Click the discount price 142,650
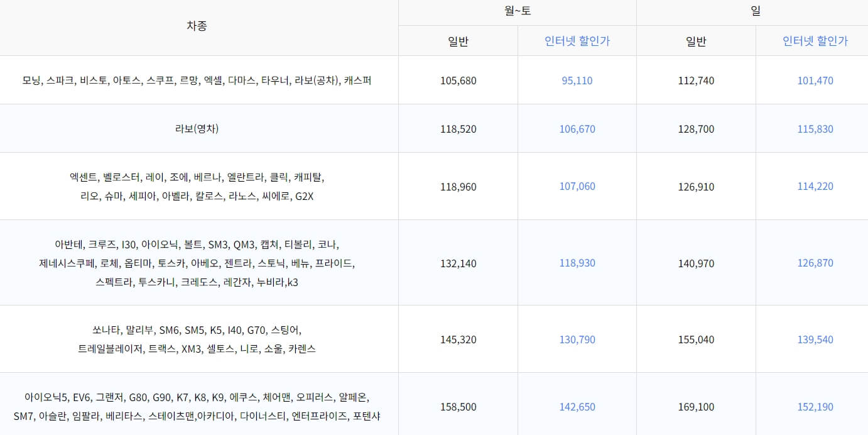868x435 pixels. (x=577, y=407)
